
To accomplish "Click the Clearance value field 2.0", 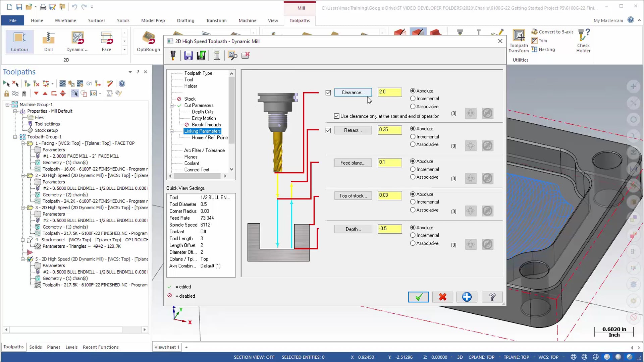I will (x=390, y=92).
